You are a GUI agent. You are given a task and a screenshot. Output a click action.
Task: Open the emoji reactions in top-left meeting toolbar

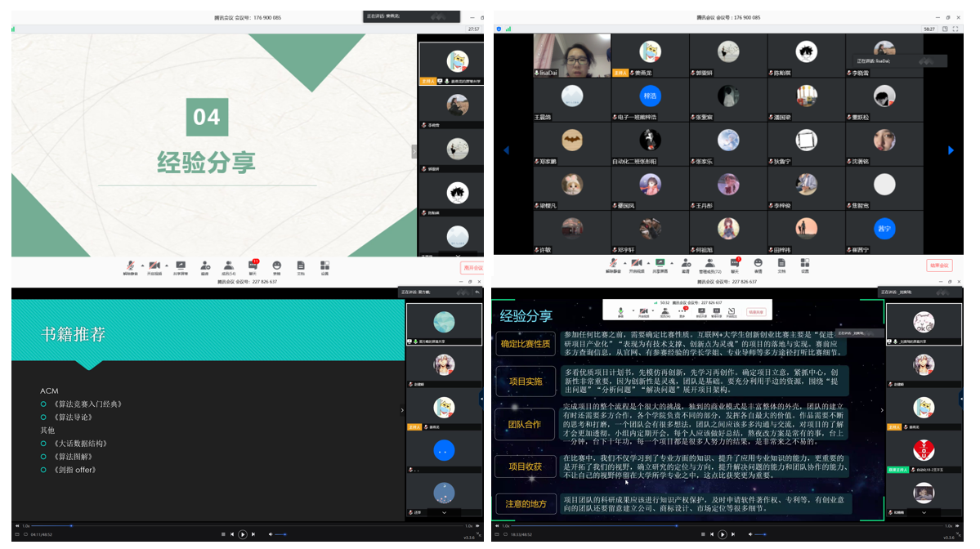coord(277,267)
